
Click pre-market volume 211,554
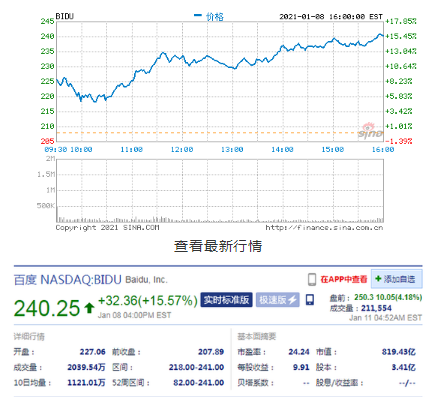click(376, 308)
